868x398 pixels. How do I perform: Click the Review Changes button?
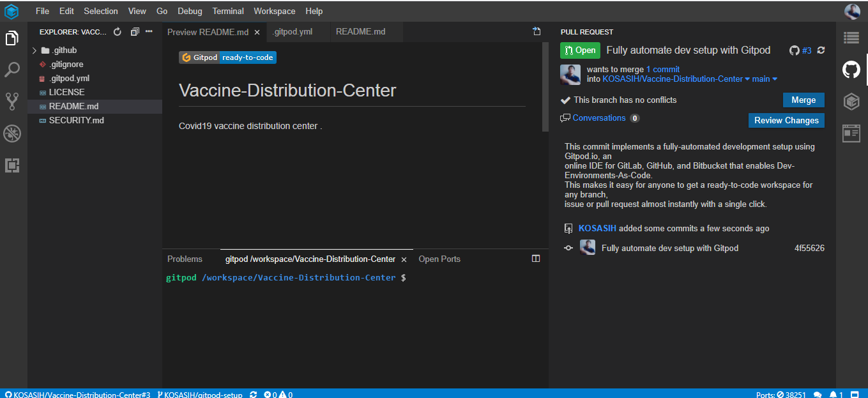click(786, 120)
